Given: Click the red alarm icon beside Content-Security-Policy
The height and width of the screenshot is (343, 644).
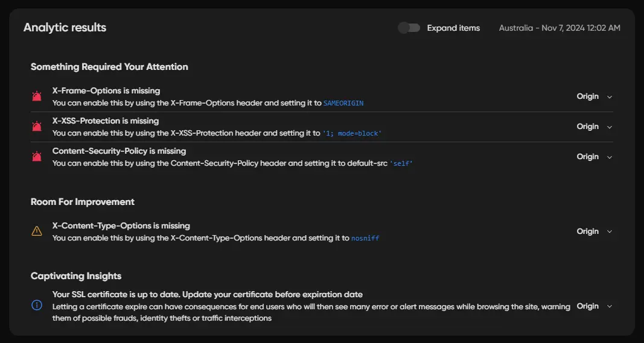Looking at the screenshot, I should (x=37, y=157).
